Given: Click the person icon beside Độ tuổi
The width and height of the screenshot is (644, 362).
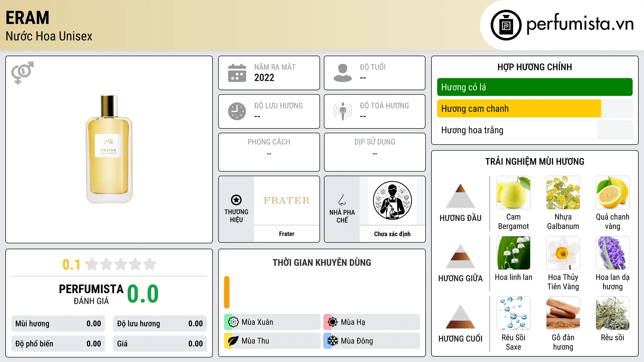Looking at the screenshot, I should pos(343,73).
